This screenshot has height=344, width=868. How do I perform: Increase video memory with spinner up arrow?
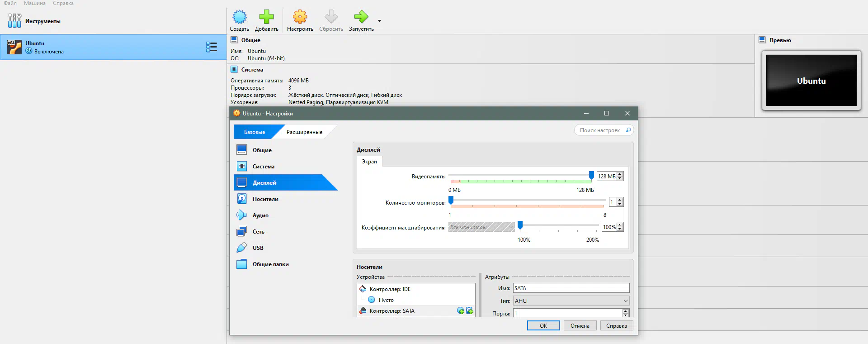pos(620,174)
